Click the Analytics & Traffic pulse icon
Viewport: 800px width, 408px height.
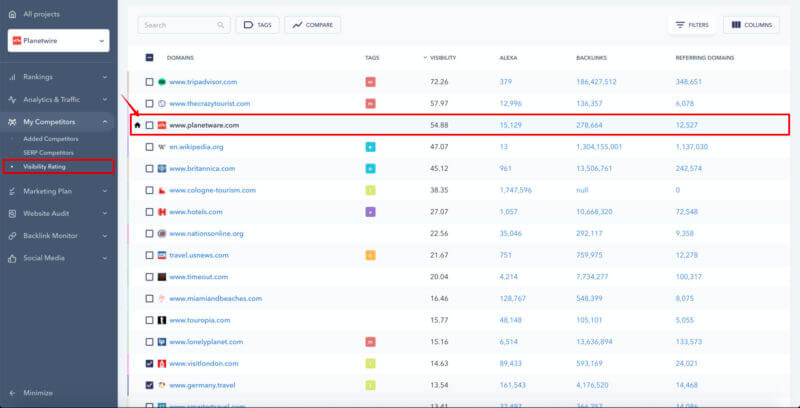point(13,99)
